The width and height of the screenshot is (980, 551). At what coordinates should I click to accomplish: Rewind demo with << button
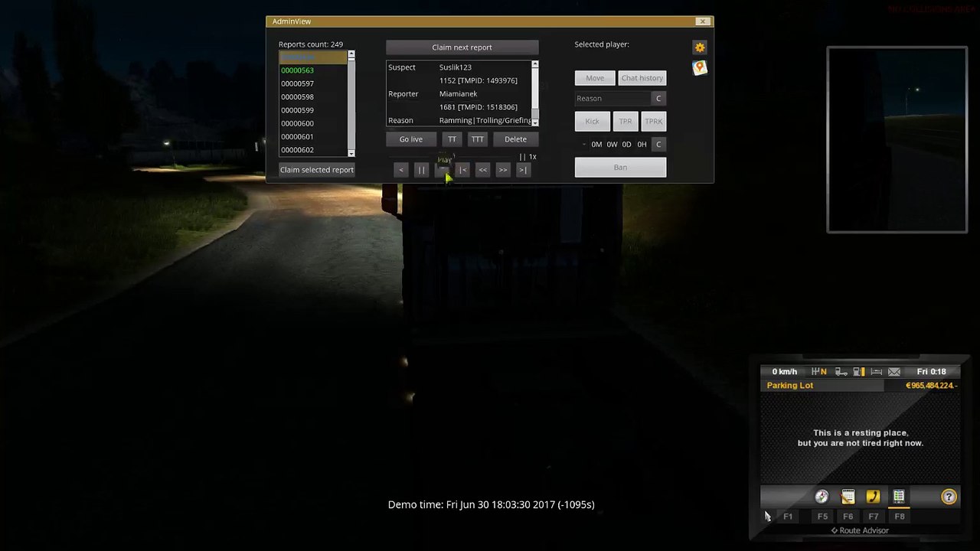(x=482, y=170)
